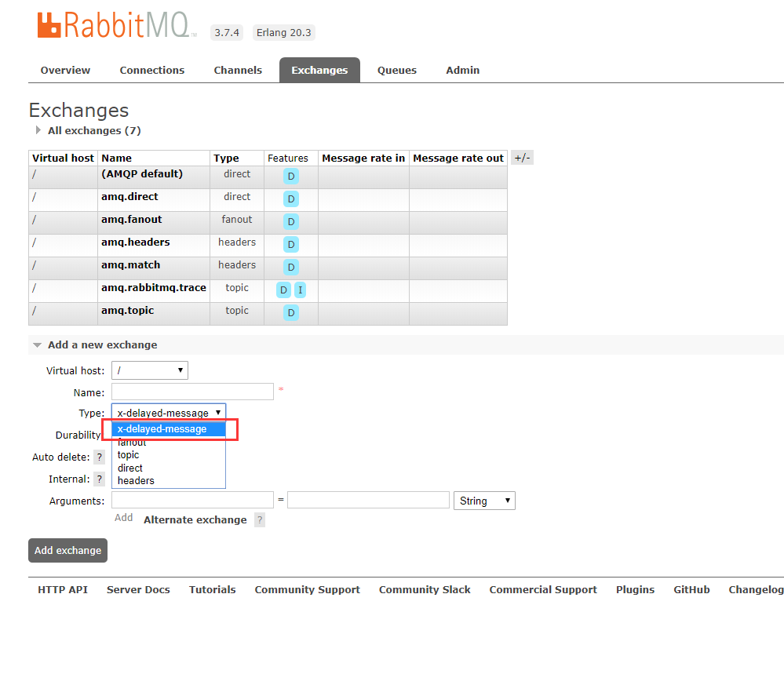Open the amq.fanout exchange
Screen dimensions: 784x685
coord(132,220)
